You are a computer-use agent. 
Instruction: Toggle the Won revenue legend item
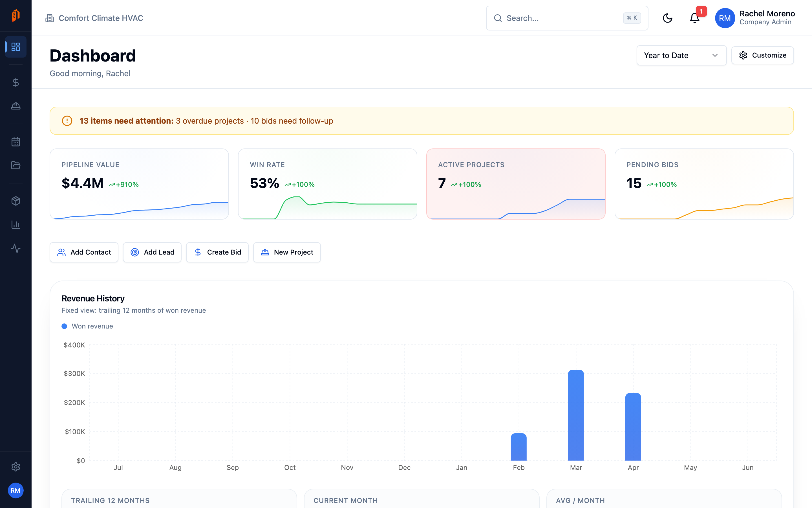click(87, 326)
